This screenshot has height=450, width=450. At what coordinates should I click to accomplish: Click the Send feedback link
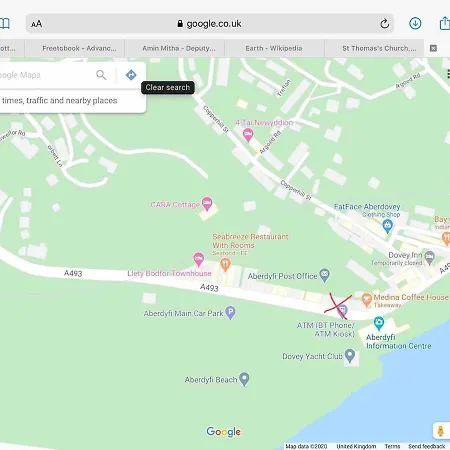[x=427, y=446]
